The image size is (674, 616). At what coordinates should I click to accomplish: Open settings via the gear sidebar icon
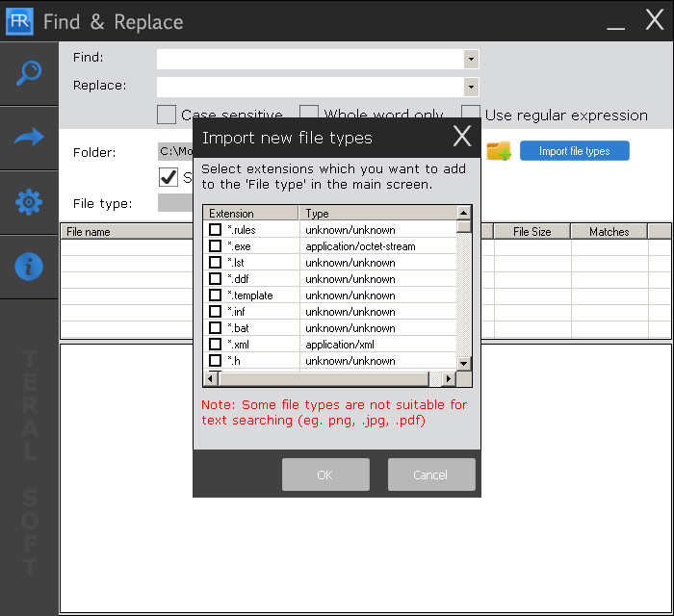29,202
